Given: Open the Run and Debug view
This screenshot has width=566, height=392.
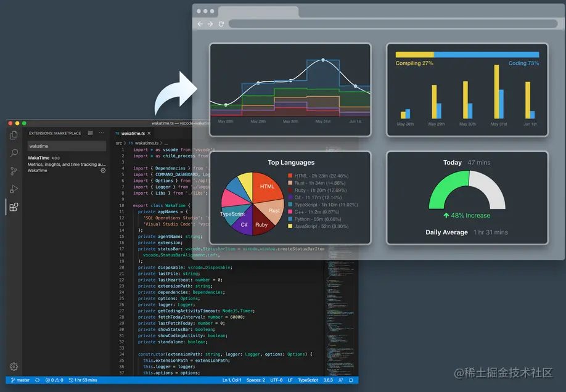Looking at the screenshot, I should click(14, 189).
